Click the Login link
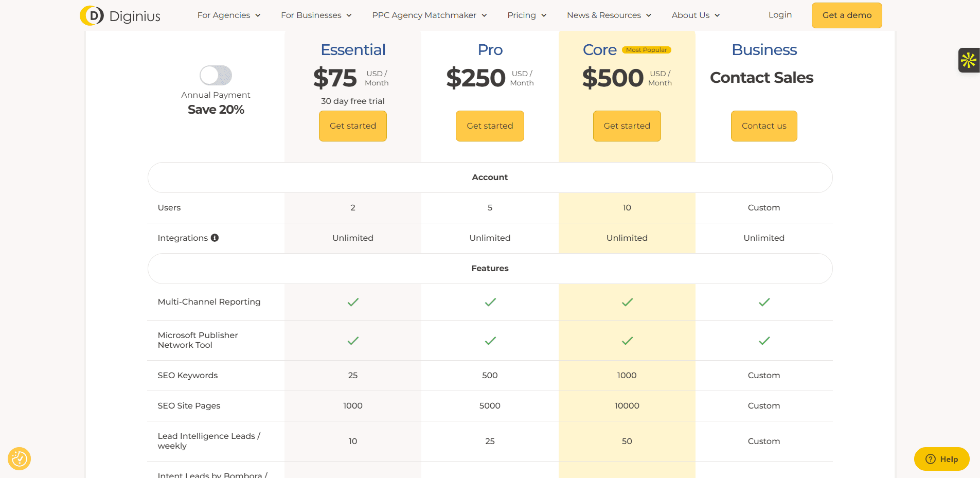This screenshot has height=478, width=980. click(x=780, y=15)
